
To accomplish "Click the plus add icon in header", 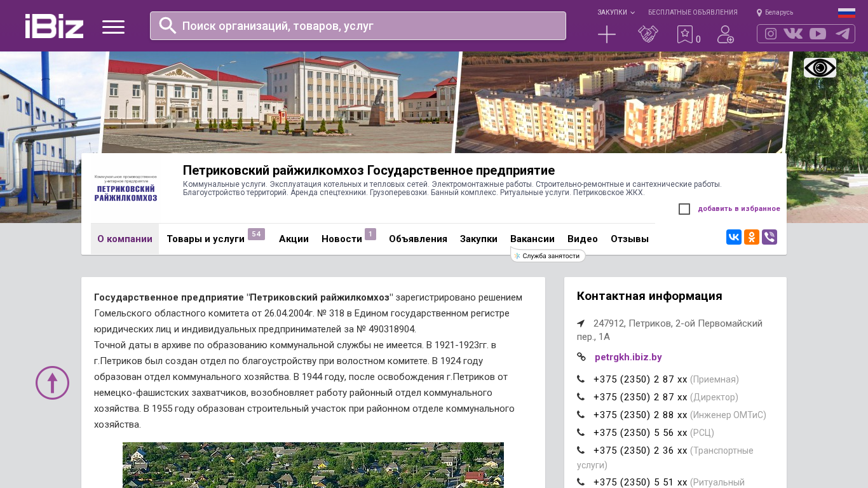I will pos(607,34).
